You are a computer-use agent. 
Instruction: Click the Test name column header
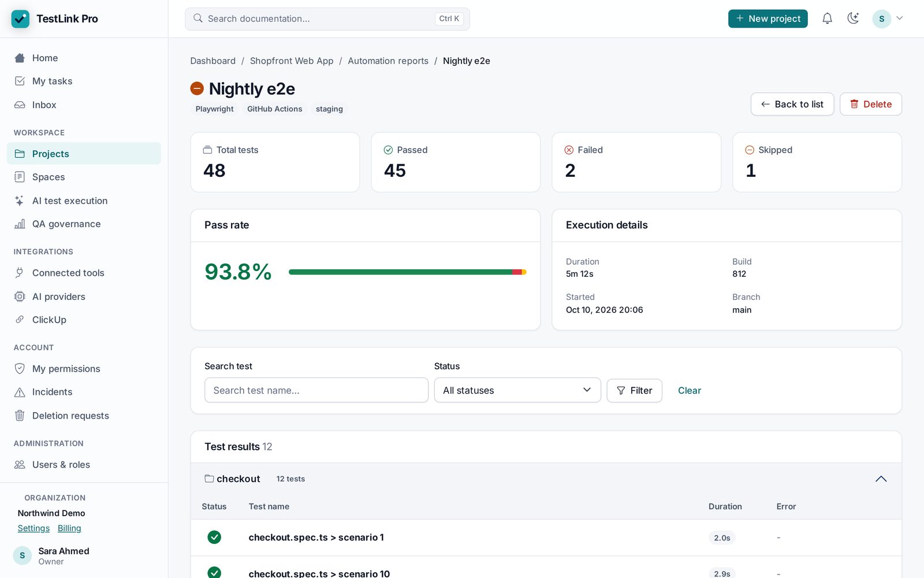pos(269,506)
